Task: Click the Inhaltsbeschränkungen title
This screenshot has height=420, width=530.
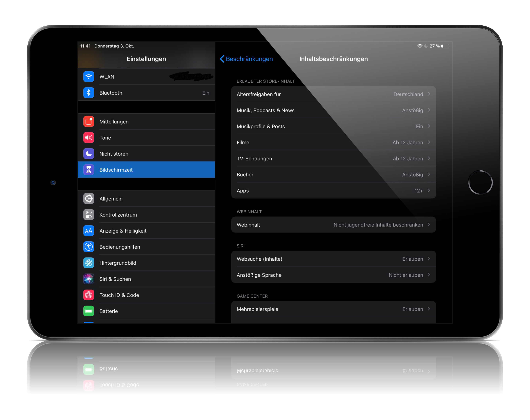Action: tap(333, 59)
